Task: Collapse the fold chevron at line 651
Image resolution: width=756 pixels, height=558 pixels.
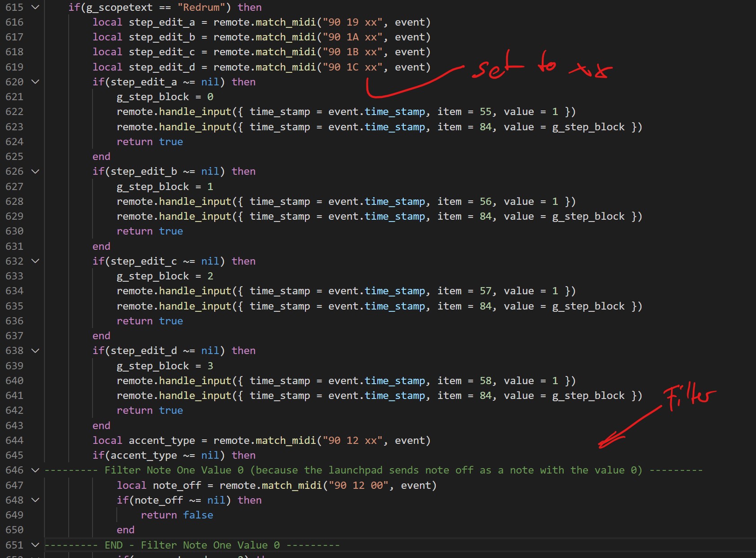Action: pos(35,545)
